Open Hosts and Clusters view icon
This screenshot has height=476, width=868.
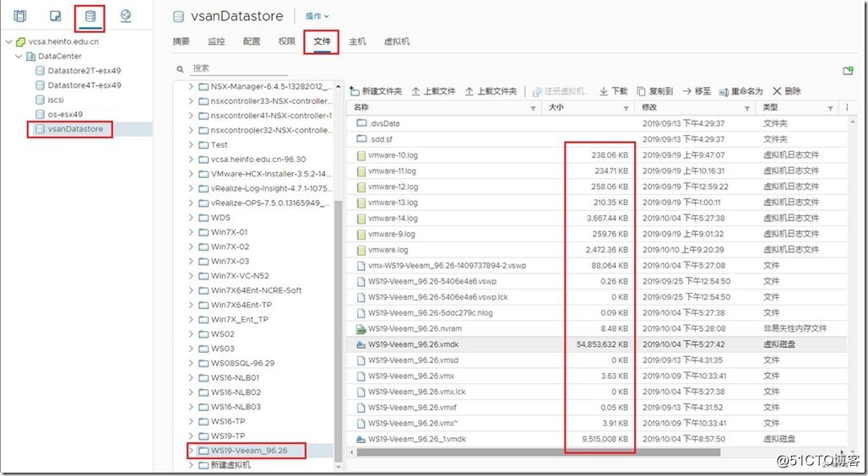click(x=20, y=16)
